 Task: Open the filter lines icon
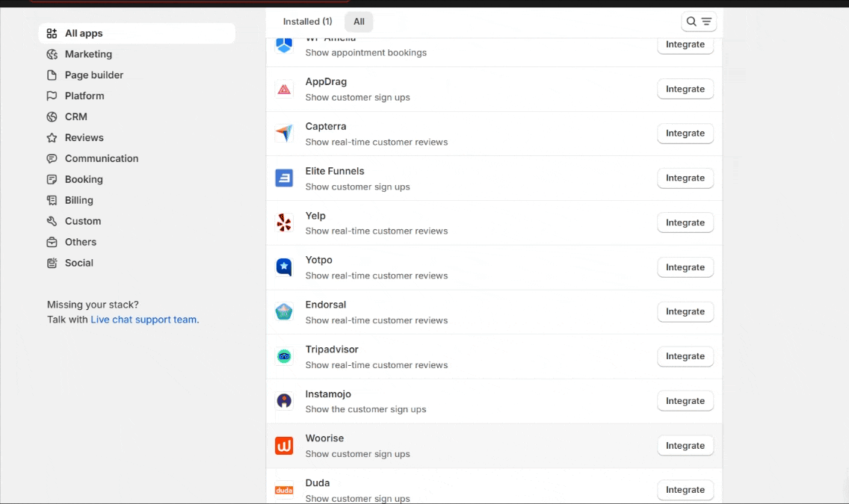(x=706, y=22)
